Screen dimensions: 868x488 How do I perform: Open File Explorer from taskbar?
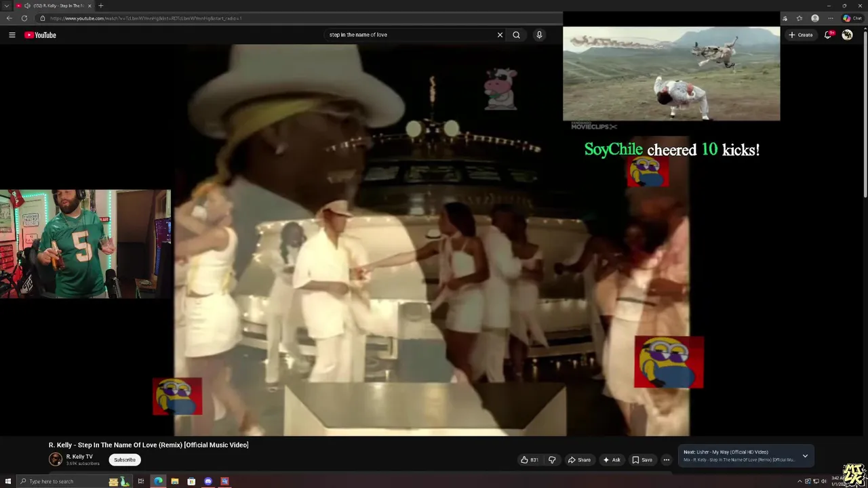click(174, 481)
